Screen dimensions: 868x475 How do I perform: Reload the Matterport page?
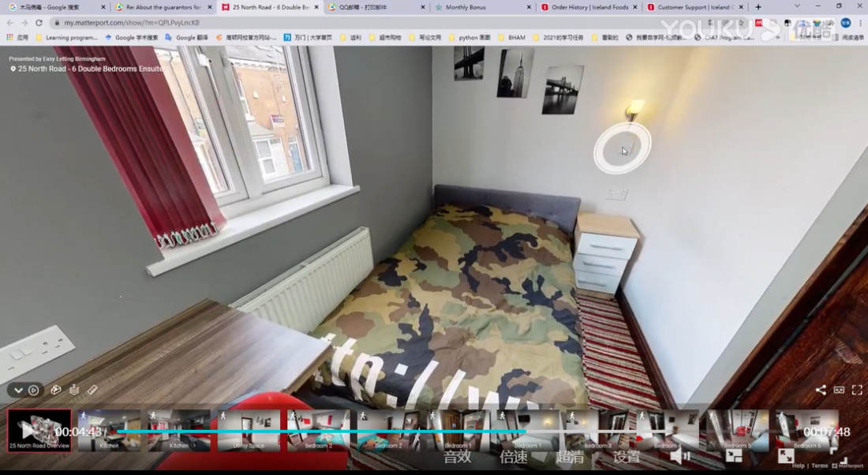tap(39, 23)
